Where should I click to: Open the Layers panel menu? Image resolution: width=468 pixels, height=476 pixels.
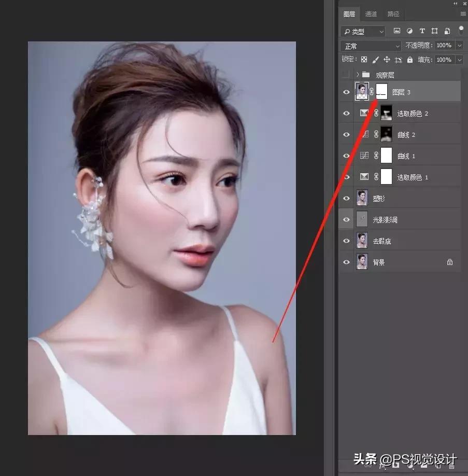point(463,13)
